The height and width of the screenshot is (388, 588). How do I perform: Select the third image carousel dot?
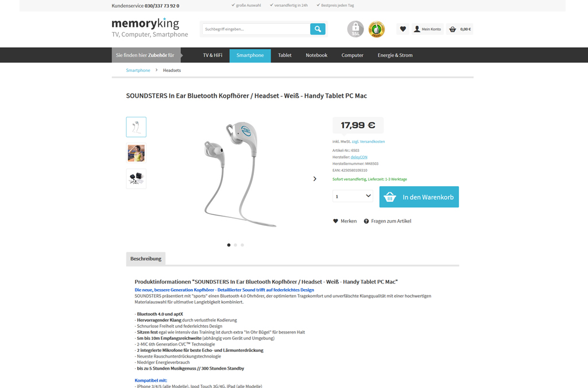pos(242,245)
